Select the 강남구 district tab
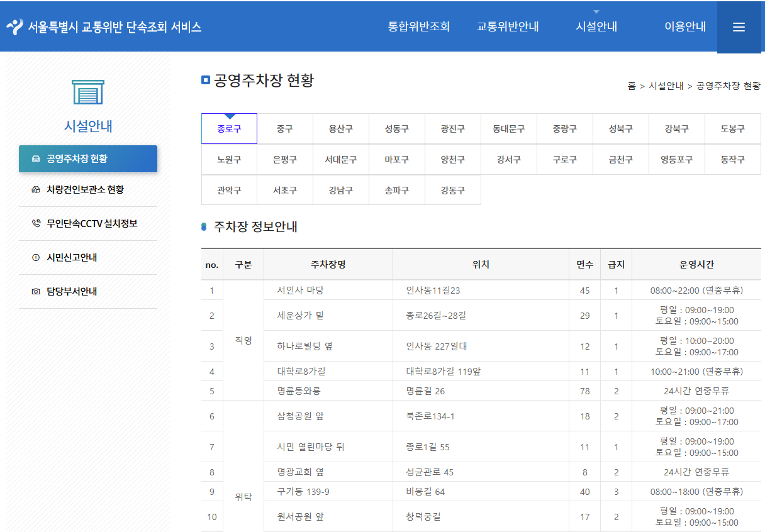The width and height of the screenshot is (765, 532). [x=341, y=190]
